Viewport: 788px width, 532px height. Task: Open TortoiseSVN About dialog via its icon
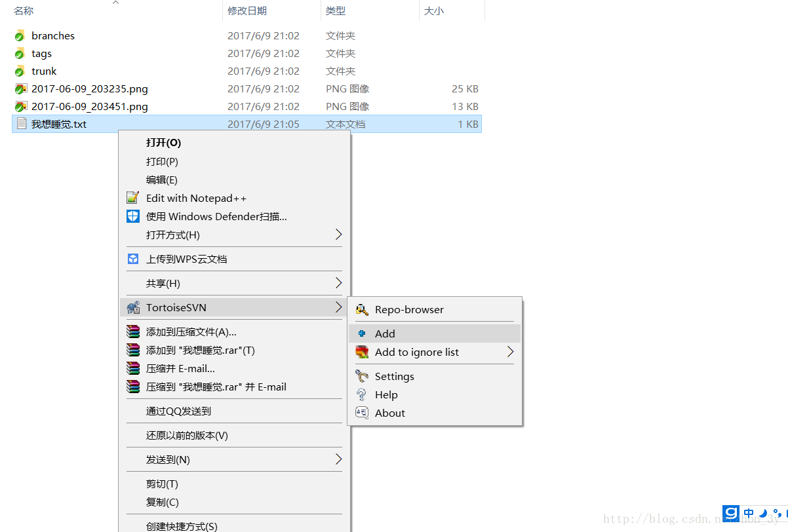[362, 413]
